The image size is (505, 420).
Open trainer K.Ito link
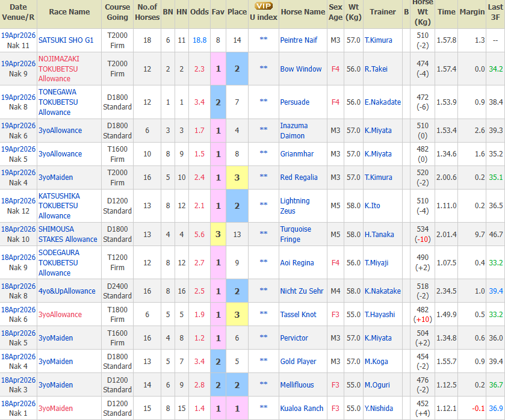[373, 206]
